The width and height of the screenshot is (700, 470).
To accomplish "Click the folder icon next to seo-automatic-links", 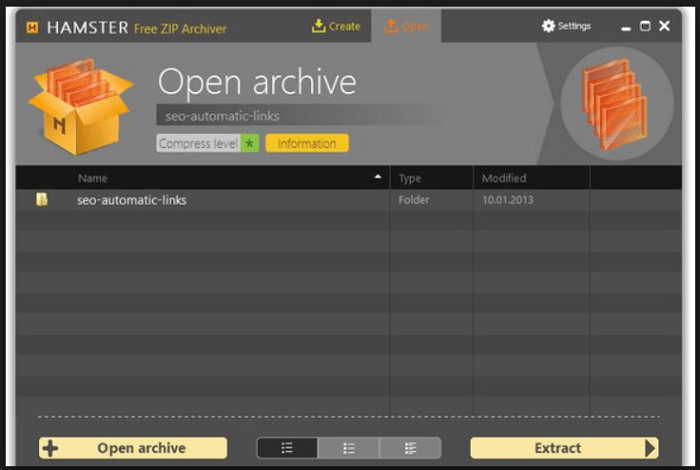I will [x=42, y=199].
